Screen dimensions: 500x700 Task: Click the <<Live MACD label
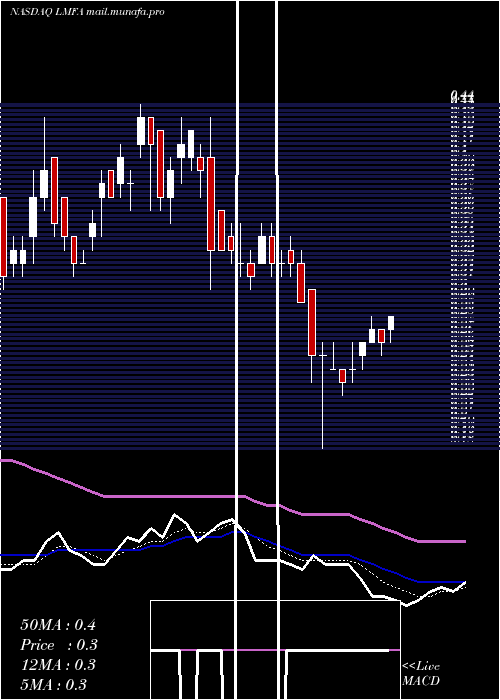click(421, 674)
